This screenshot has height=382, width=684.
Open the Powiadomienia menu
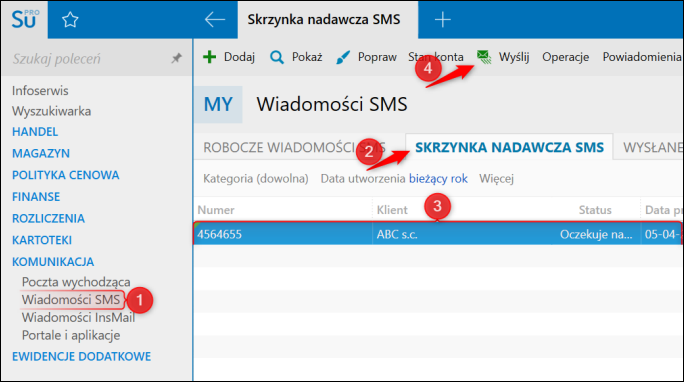pyautogui.click(x=642, y=57)
